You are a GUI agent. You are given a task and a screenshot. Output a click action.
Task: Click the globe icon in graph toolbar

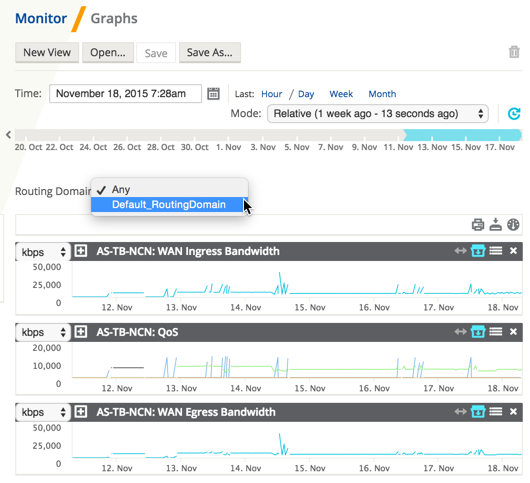513,224
